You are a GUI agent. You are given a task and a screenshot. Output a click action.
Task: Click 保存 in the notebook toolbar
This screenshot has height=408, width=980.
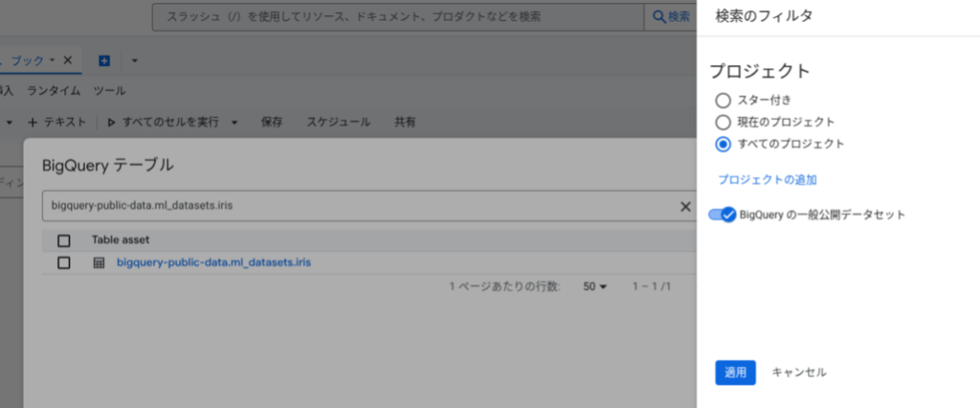coord(272,122)
